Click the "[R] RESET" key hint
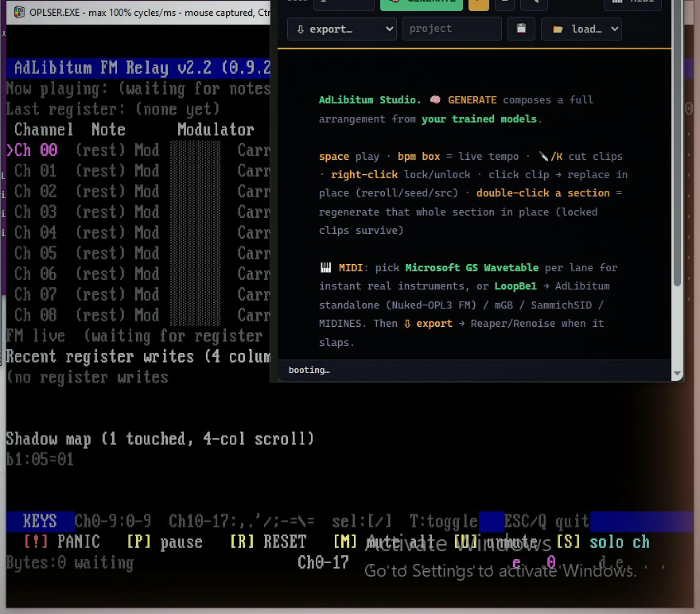Viewport: 700px width, 614px height. tap(268, 542)
